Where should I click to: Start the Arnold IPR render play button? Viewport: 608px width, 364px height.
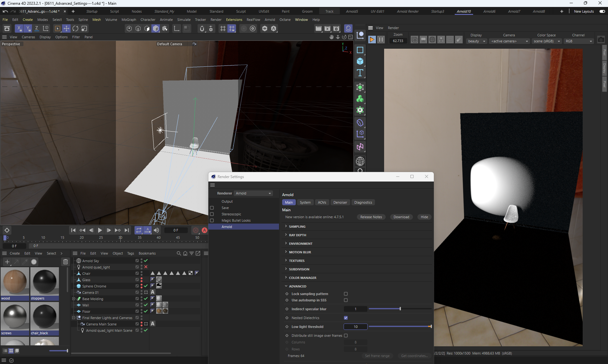(x=372, y=40)
